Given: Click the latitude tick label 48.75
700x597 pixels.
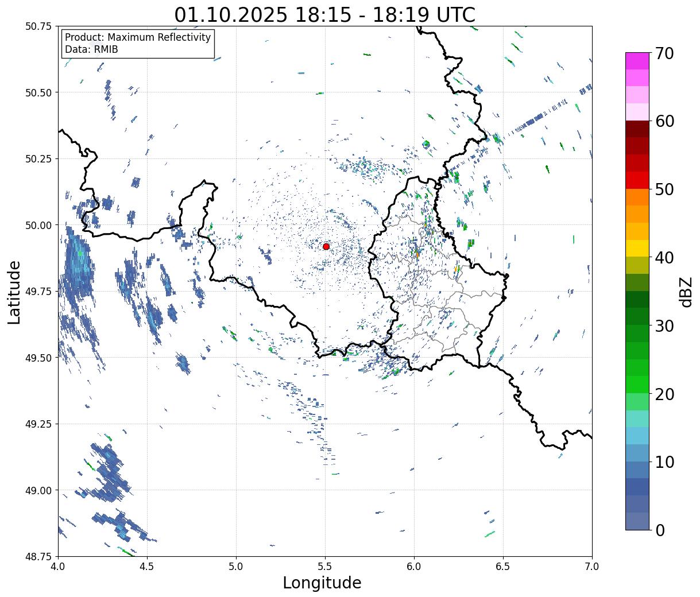Looking at the screenshot, I should pos(38,557).
